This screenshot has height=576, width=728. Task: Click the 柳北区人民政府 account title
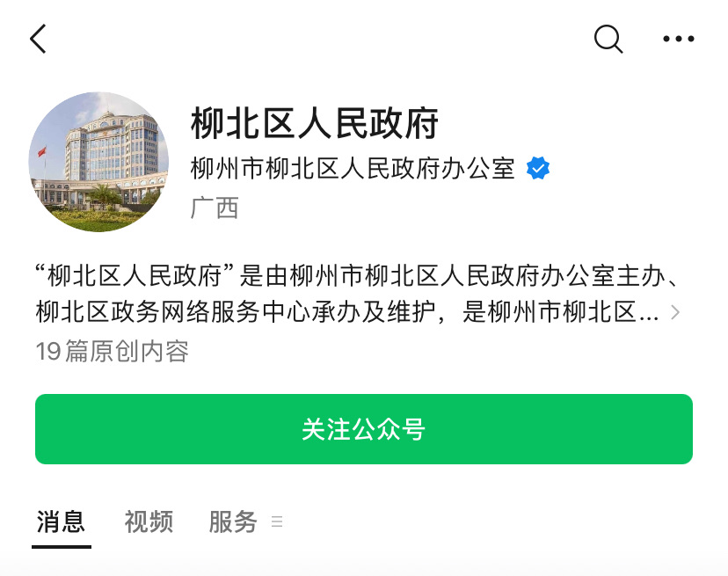(x=314, y=123)
